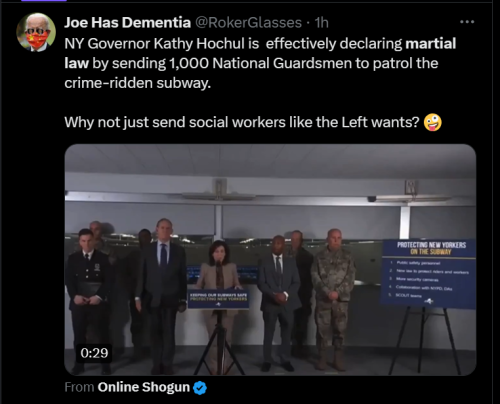
Task: Open the three-dot more options menu
Action: tap(467, 22)
